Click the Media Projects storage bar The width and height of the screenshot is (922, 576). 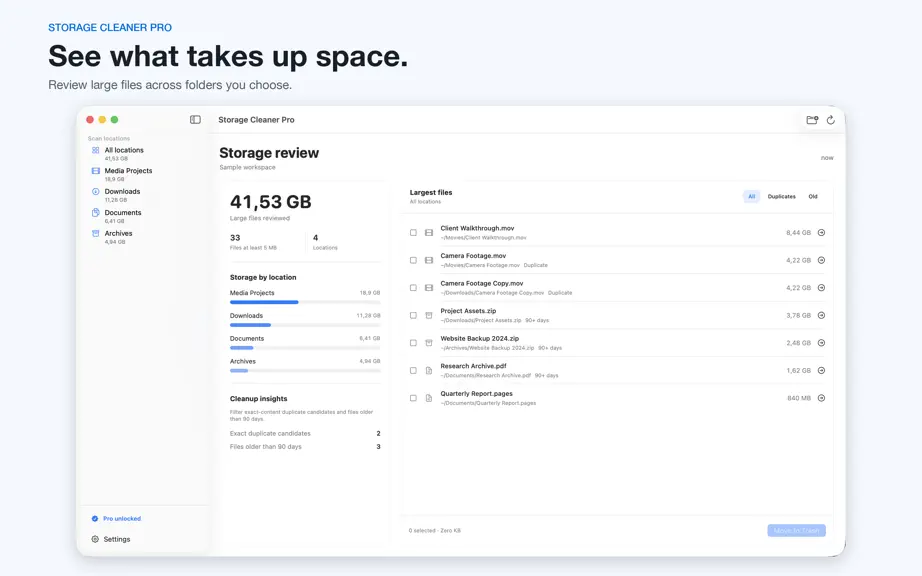pos(305,302)
